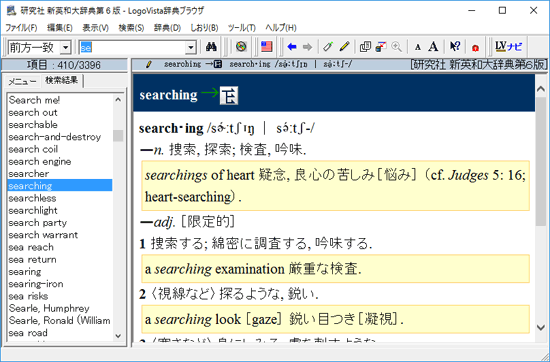Go back with blue left arrow

[291, 47]
